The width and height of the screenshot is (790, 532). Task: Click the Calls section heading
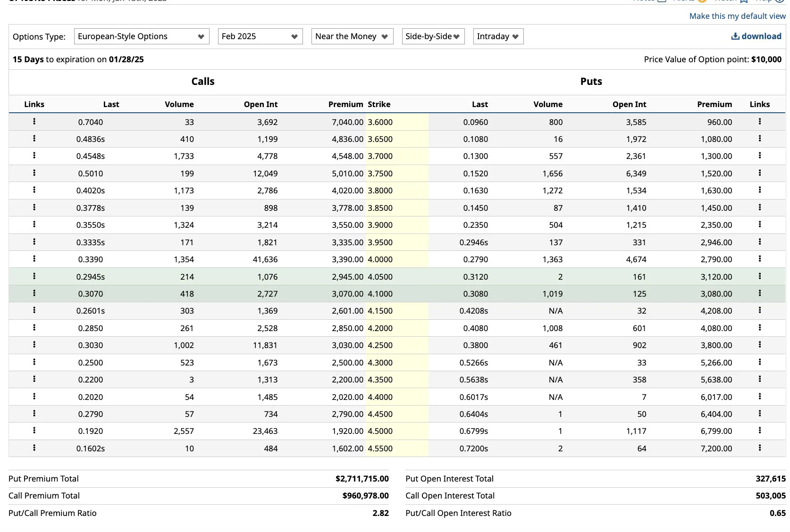pos(203,82)
